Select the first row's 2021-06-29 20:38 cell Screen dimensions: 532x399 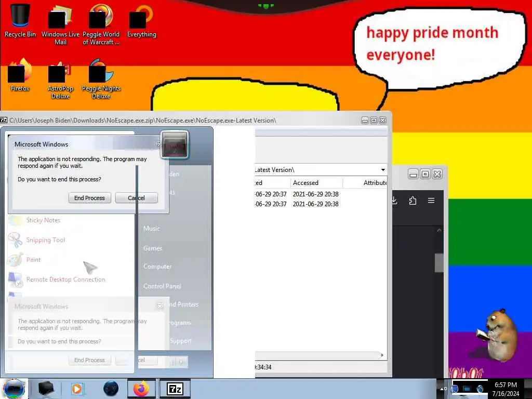point(315,194)
